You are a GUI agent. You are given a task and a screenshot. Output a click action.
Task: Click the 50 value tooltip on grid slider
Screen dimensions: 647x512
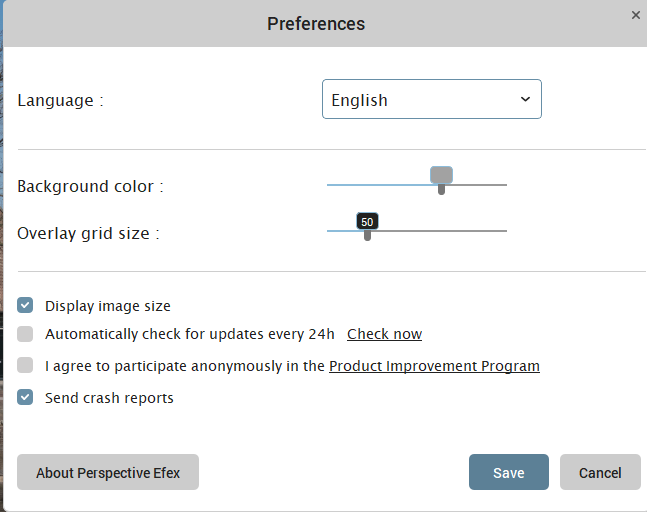click(x=367, y=221)
